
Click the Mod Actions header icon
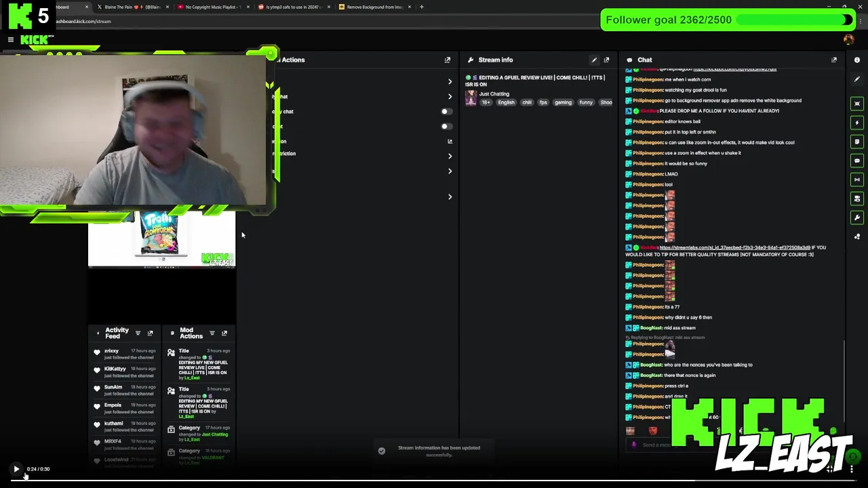pos(172,333)
